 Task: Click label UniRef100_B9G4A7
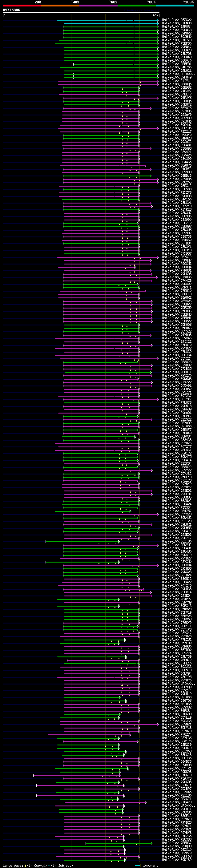(176, 125)
